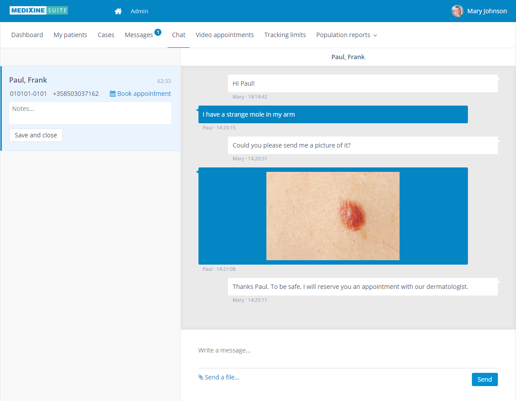Screen dimensions: 516x401
Task: Go to the My patients tab
Action: tap(70, 35)
